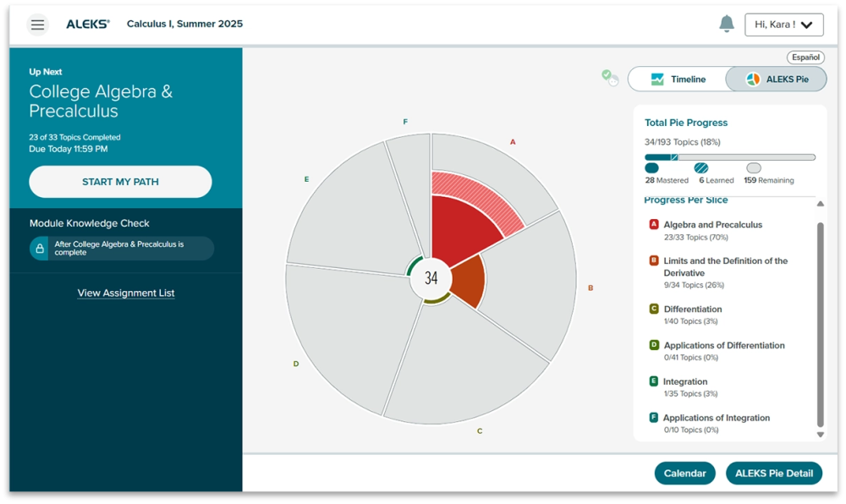Click the notifications bell icon
This screenshot has height=504, width=846.
click(x=726, y=25)
